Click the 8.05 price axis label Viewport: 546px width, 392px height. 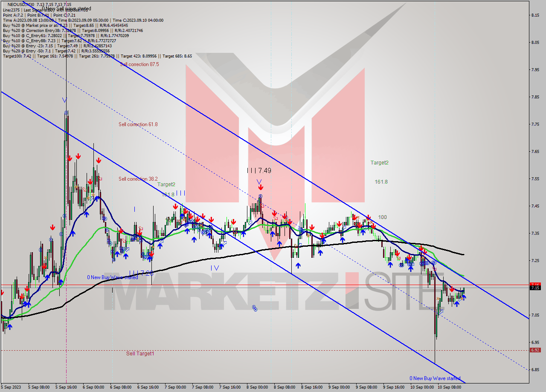(x=535, y=42)
